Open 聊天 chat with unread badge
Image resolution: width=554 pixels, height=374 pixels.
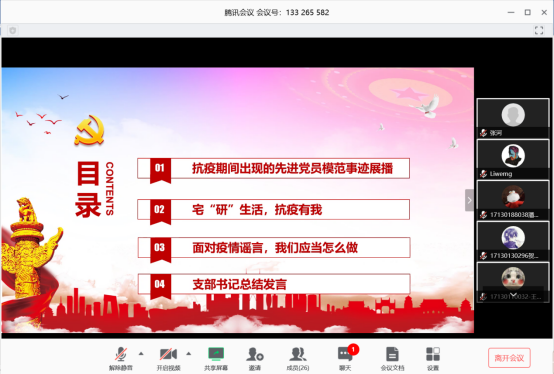tap(346, 358)
